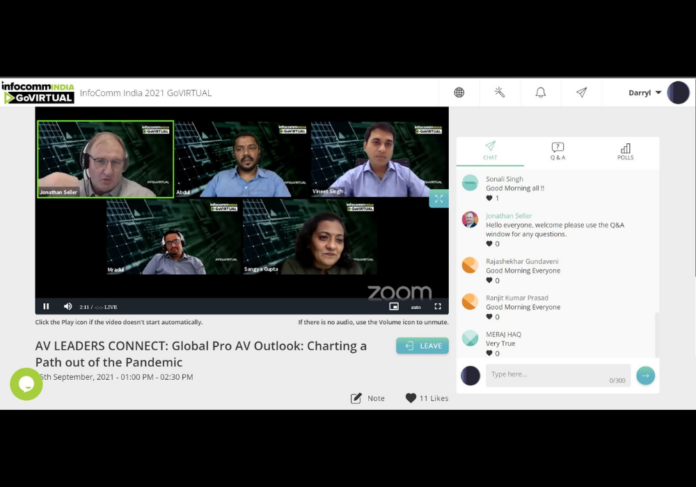Screen dimensions: 696x487
Task: Mute the video volume icon
Action: click(x=67, y=306)
